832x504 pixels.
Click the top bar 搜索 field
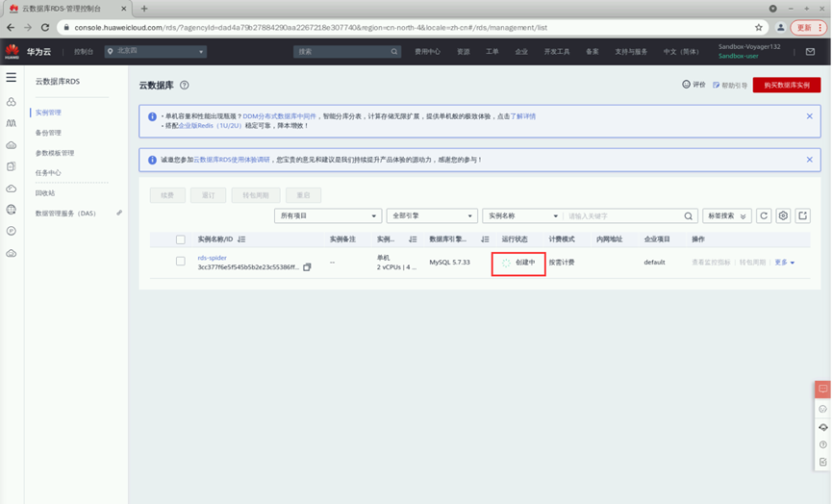pos(341,52)
